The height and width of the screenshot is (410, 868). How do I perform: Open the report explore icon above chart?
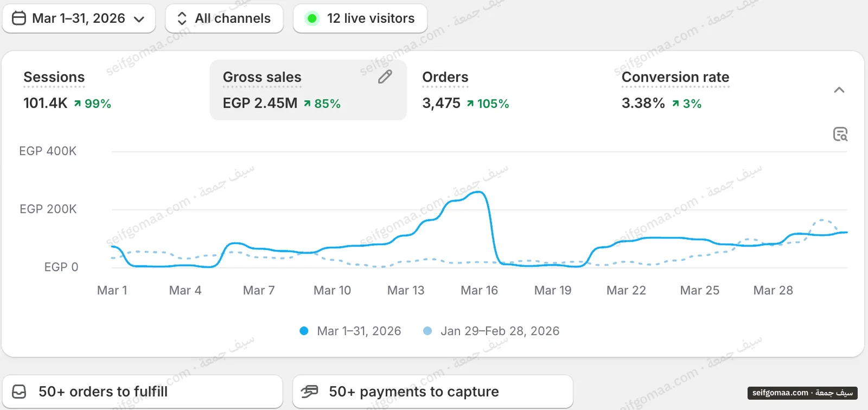tap(840, 134)
